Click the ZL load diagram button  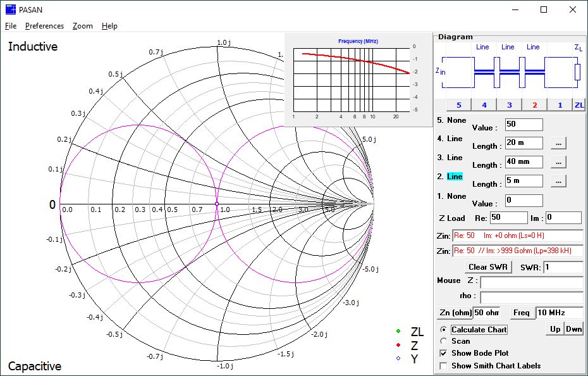579,105
